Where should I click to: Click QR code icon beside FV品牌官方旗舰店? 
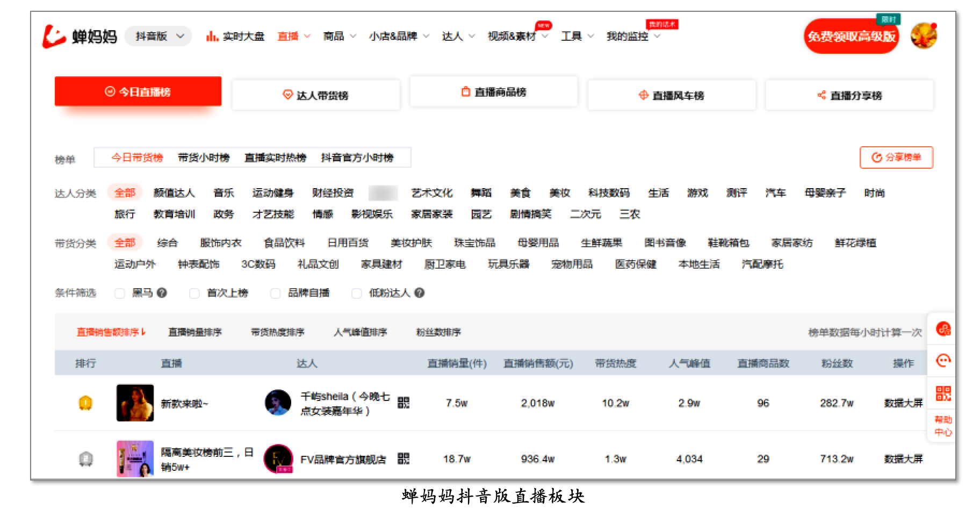click(x=403, y=458)
